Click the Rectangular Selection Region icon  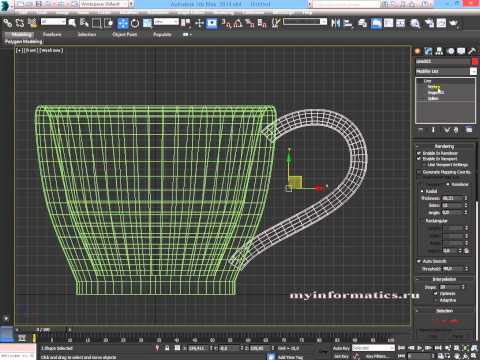96,23
